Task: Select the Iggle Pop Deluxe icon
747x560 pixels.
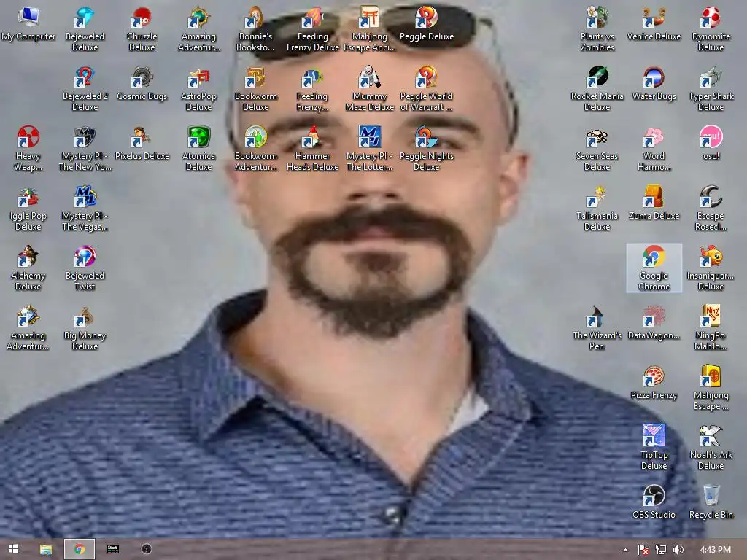Action: pos(28,209)
